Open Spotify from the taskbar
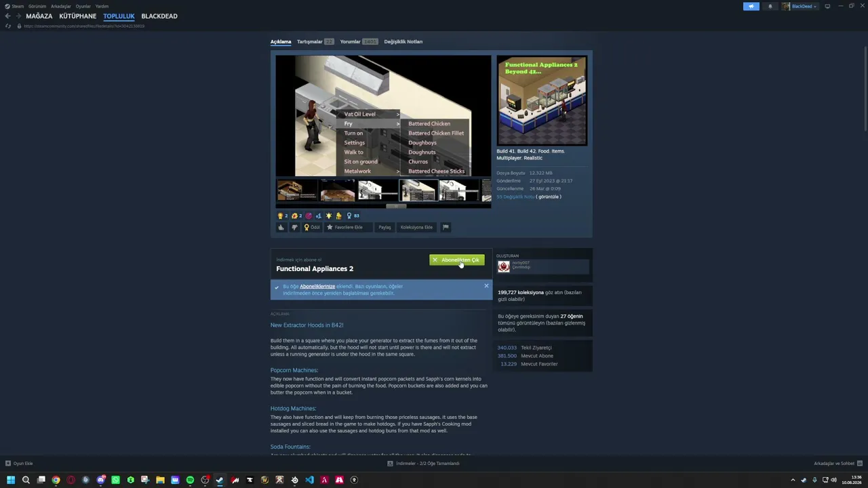This screenshot has width=868, height=488. pyautogui.click(x=190, y=480)
